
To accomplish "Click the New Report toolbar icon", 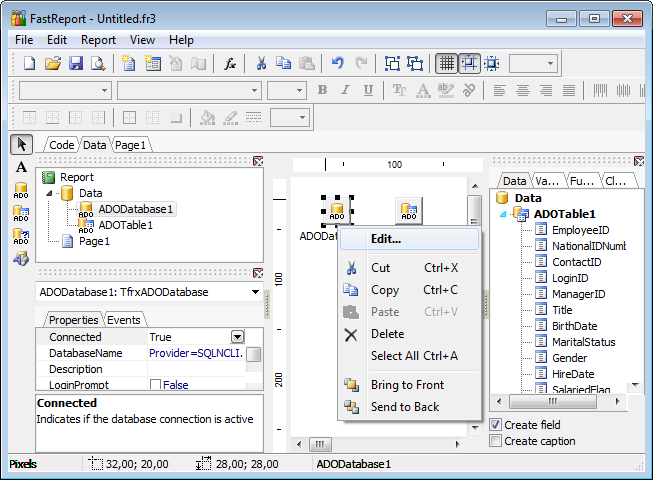I will point(29,63).
